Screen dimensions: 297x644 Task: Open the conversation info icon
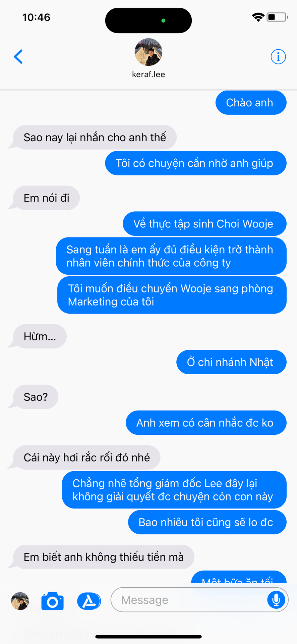coord(278,57)
